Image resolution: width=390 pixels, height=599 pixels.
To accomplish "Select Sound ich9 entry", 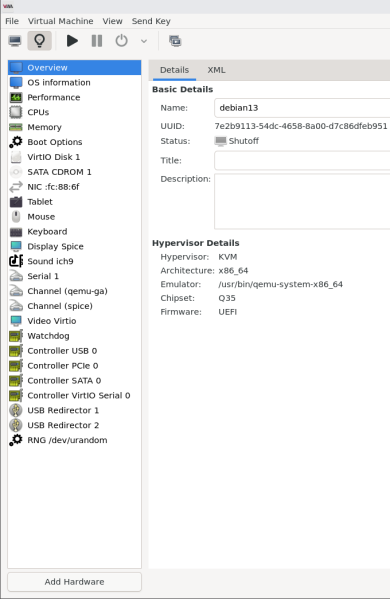I will (x=74, y=261).
